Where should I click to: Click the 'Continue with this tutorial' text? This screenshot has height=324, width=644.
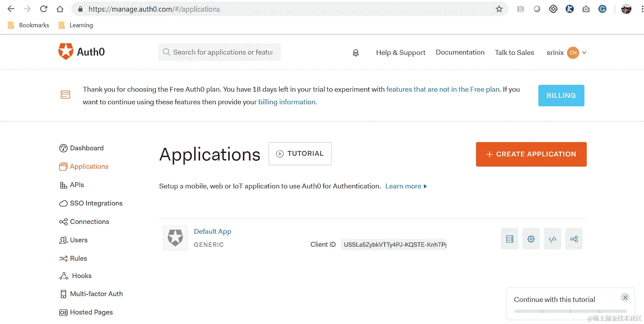point(554,299)
